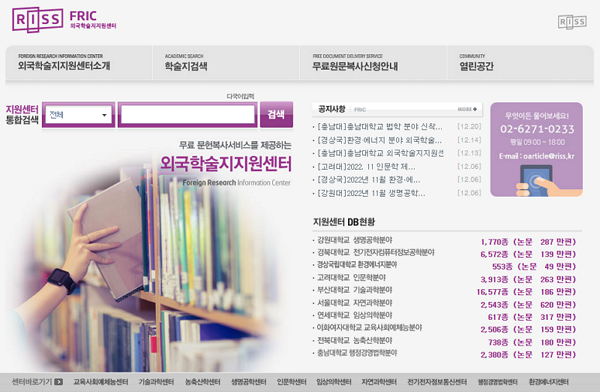Image resolution: width=600 pixels, height=392 pixels.
Task: Open 외국학술지지원센터소개 menu
Action: tap(64, 65)
